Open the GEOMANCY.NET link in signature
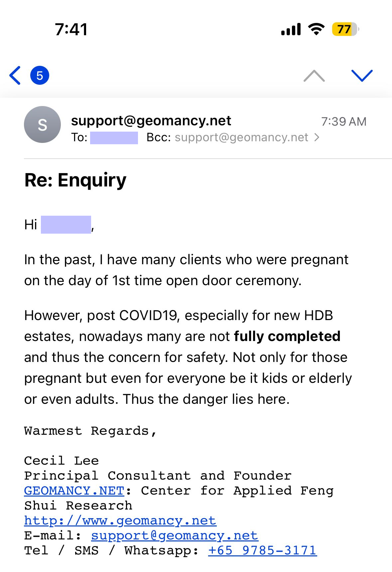 click(74, 491)
